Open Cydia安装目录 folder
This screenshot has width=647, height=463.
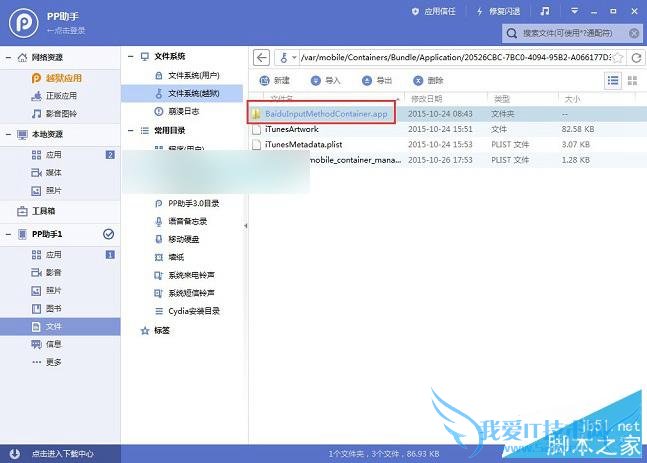coord(187,311)
